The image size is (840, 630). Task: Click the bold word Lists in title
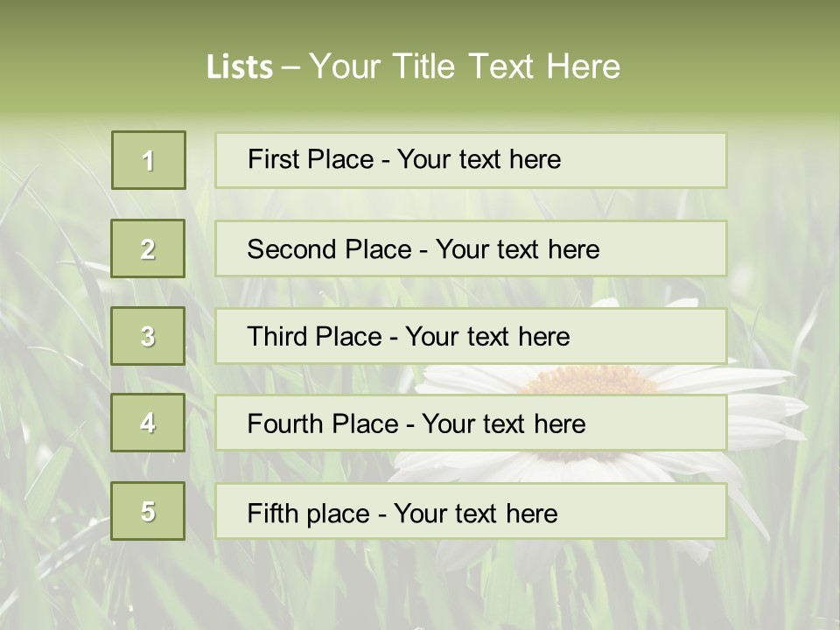[x=240, y=66]
